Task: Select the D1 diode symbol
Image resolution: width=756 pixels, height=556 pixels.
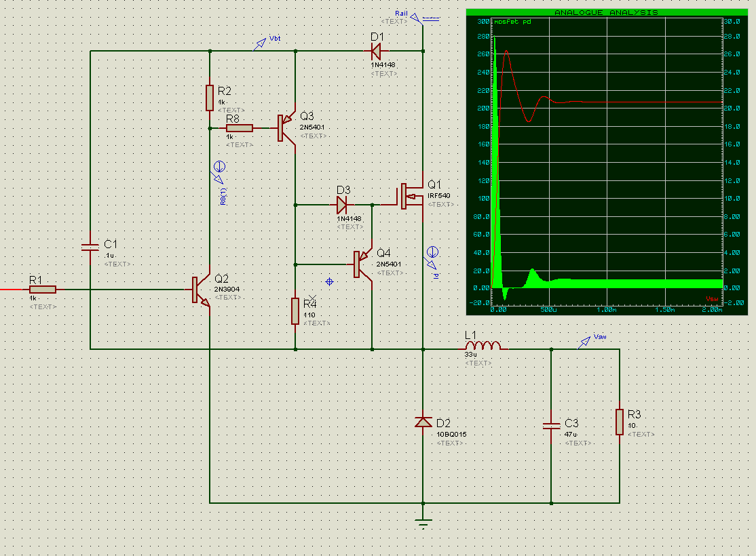Action: point(376,51)
